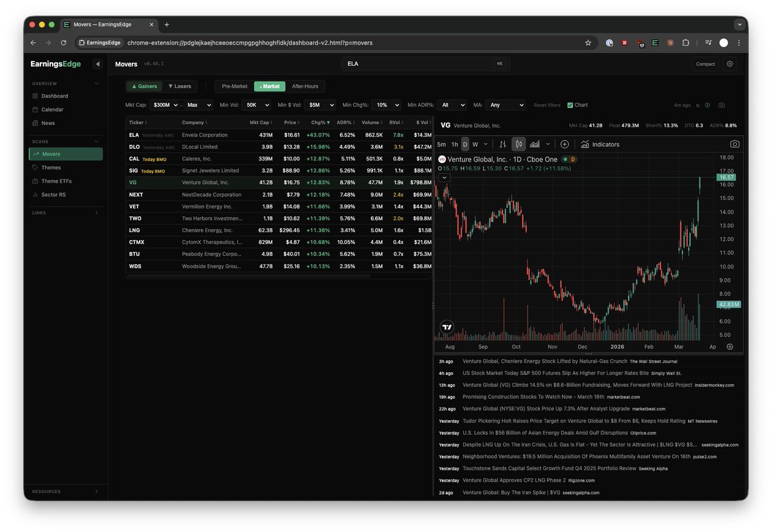Open the media control icon in Chrome's toolbar
Screen dimensions: 772x532
click(708, 42)
